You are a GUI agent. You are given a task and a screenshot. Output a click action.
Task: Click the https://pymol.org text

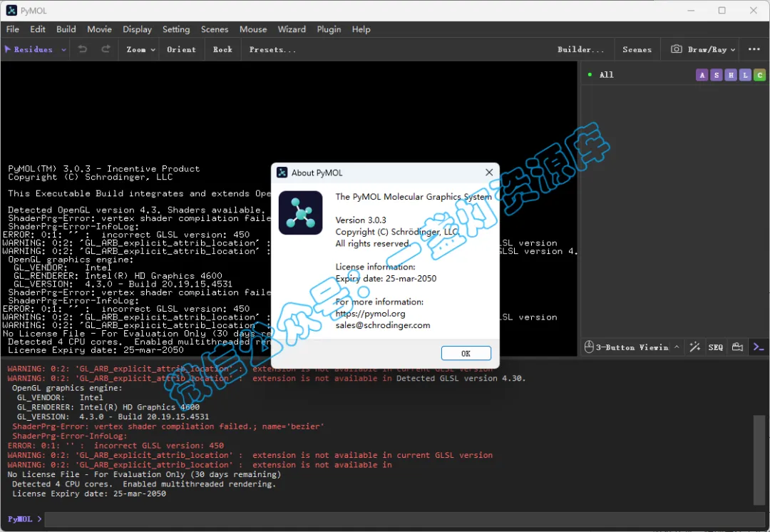tap(370, 313)
